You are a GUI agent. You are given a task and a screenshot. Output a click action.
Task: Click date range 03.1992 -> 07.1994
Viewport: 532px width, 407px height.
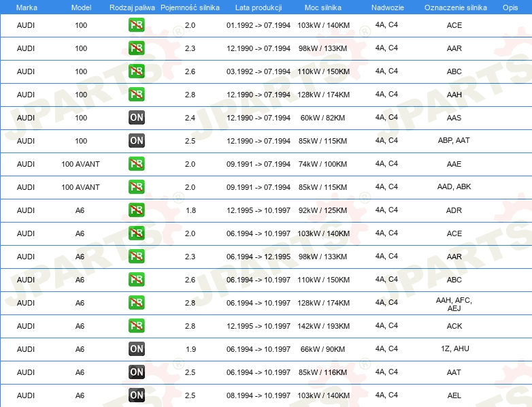click(x=259, y=71)
